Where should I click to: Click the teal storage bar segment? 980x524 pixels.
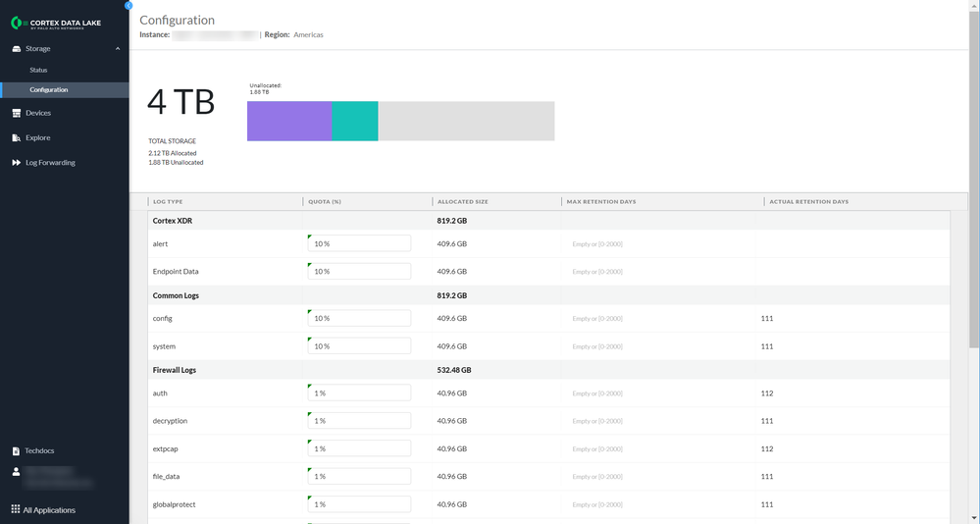[354, 121]
